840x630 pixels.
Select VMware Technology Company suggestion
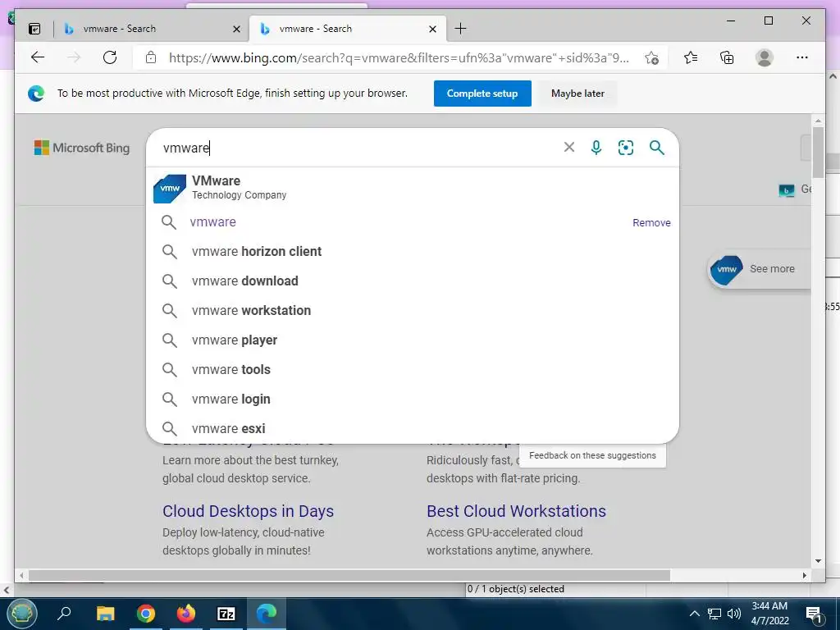point(412,188)
